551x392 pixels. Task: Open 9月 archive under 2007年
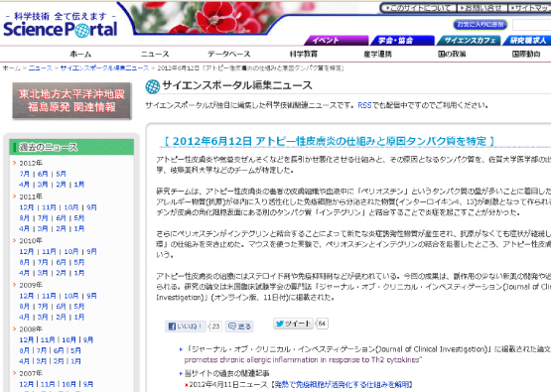point(88,384)
